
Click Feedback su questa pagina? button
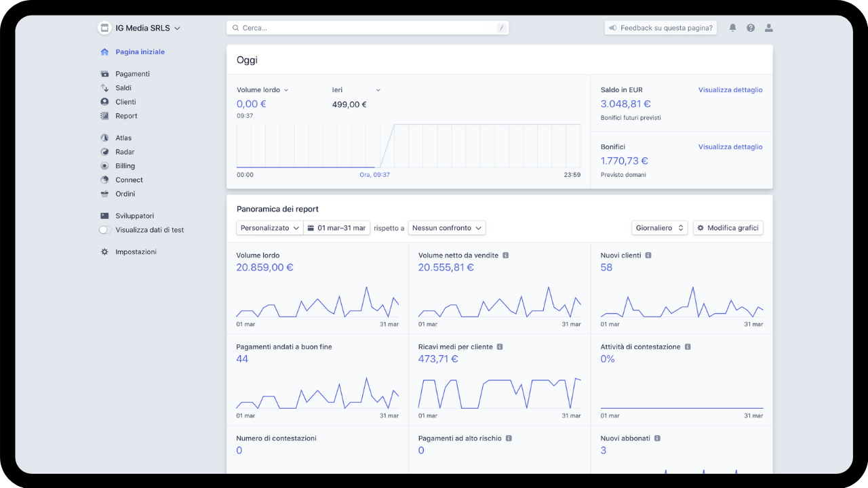(660, 28)
